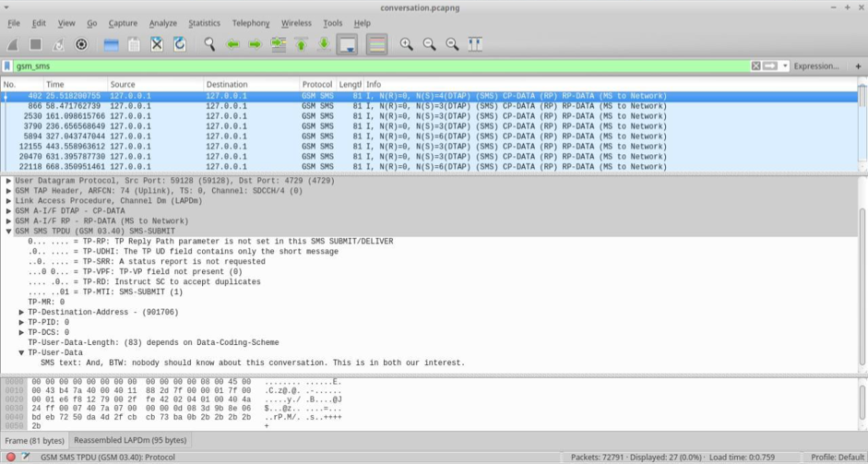868x464 pixels.
Task: Open the Edit menu
Action: [39, 23]
